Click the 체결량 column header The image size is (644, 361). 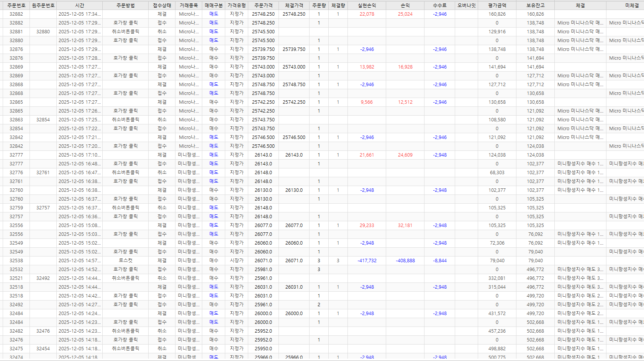click(338, 5)
